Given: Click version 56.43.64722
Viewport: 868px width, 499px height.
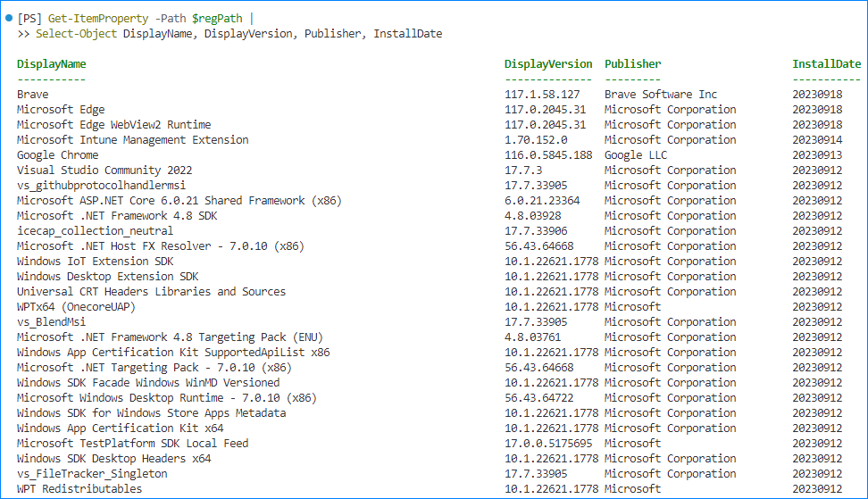Looking at the screenshot, I should tap(538, 398).
